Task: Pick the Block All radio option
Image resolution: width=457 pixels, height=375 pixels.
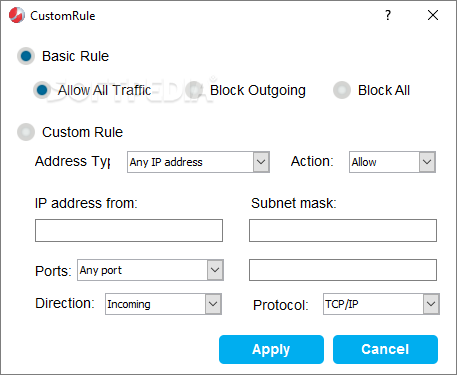Action: (342, 90)
